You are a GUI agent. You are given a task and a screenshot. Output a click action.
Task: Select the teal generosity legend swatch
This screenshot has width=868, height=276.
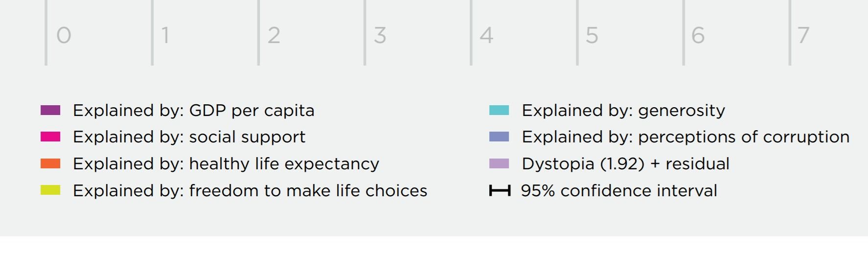pos(499,110)
